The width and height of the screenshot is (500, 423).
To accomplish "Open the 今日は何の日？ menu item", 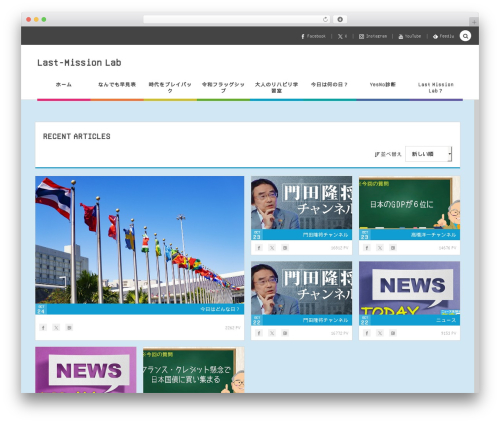I will 329,85.
